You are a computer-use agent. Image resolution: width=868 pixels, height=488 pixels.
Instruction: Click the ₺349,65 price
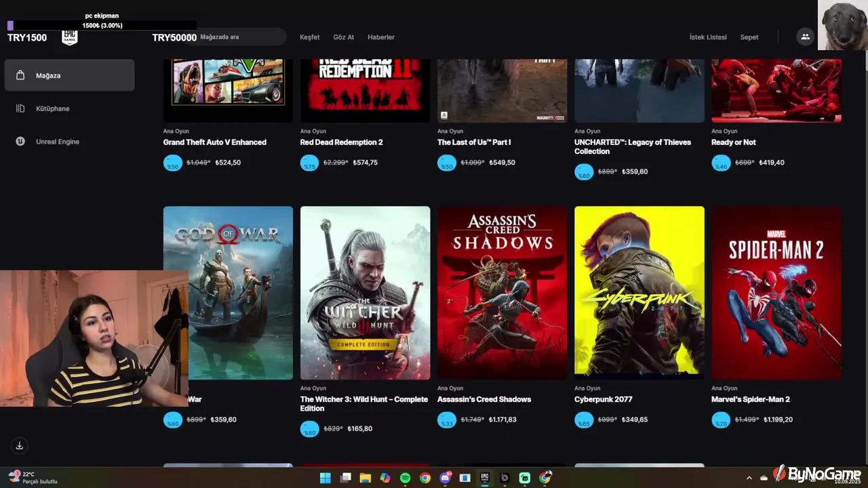click(x=635, y=420)
